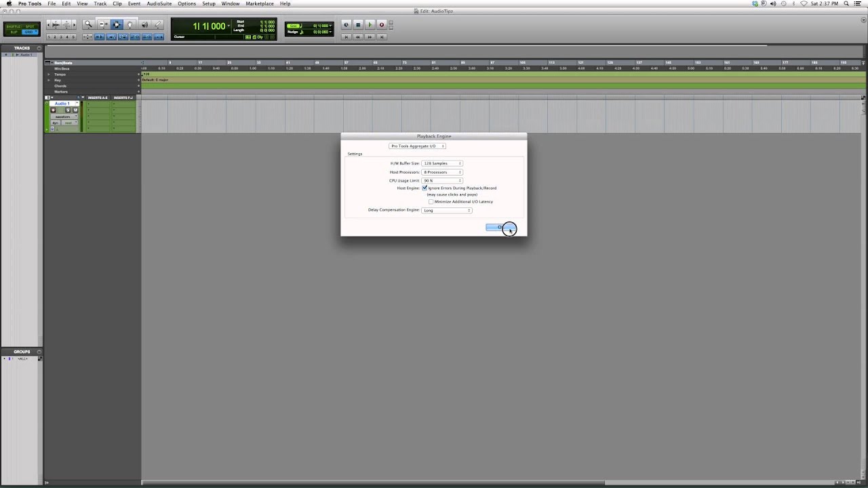Open the Setup menu
Image resolution: width=868 pixels, height=488 pixels.
click(x=209, y=3)
